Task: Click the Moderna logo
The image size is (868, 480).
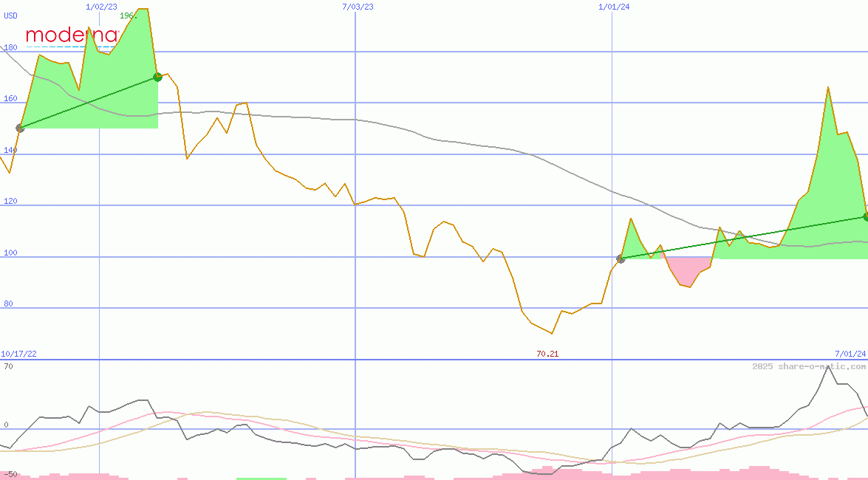Action: [x=72, y=35]
